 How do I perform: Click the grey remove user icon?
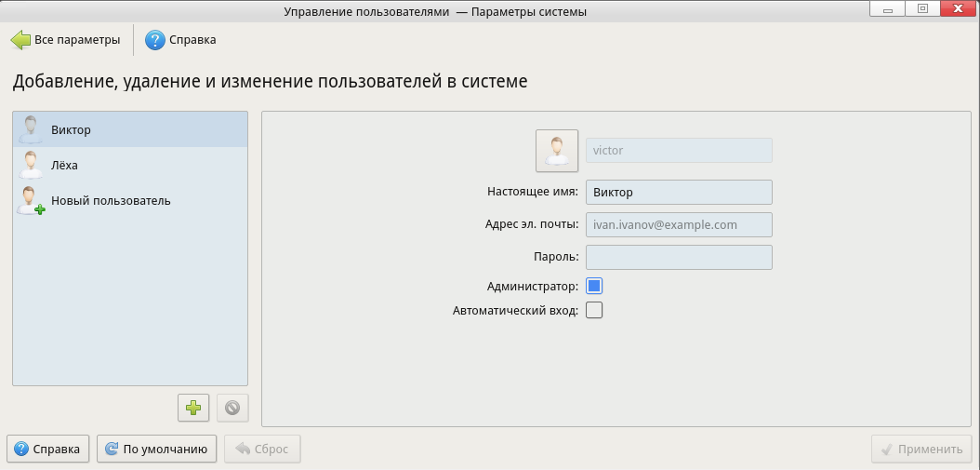coord(232,407)
